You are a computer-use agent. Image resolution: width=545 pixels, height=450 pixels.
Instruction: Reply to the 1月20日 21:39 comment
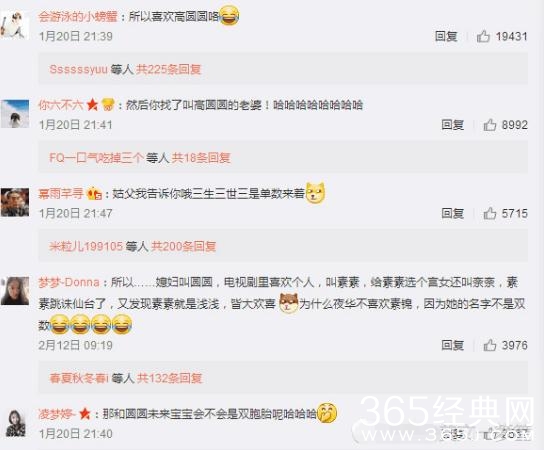pyautogui.click(x=446, y=36)
